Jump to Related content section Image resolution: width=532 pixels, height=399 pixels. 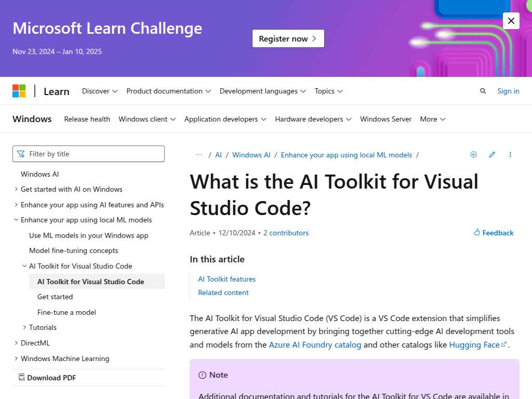pyautogui.click(x=223, y=292)
